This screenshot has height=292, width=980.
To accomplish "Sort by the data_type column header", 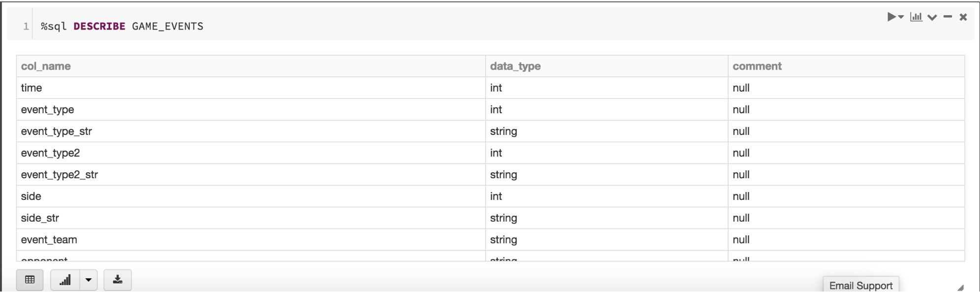I will pyautogui.click(x=515, y=66).
